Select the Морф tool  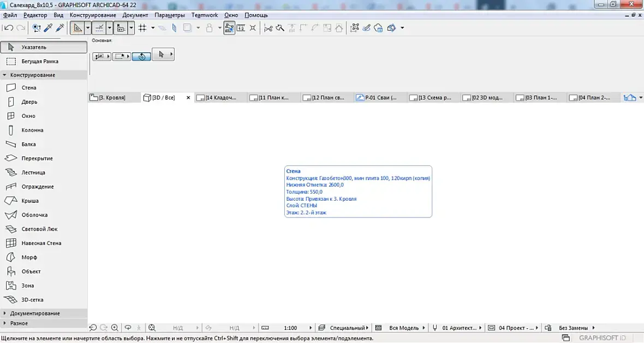(x=44, y=257)
